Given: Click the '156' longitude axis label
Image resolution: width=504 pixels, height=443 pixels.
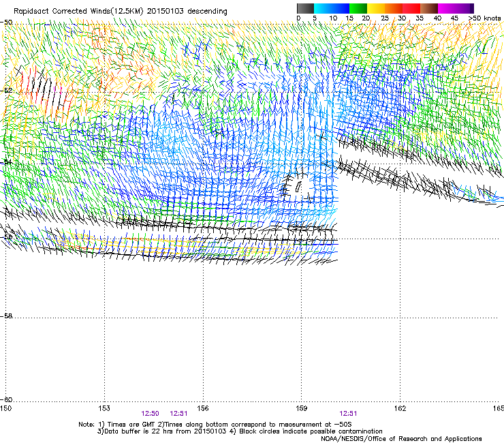Looking at the screenshot, I should pyautogui.click(x=203, y=408).
